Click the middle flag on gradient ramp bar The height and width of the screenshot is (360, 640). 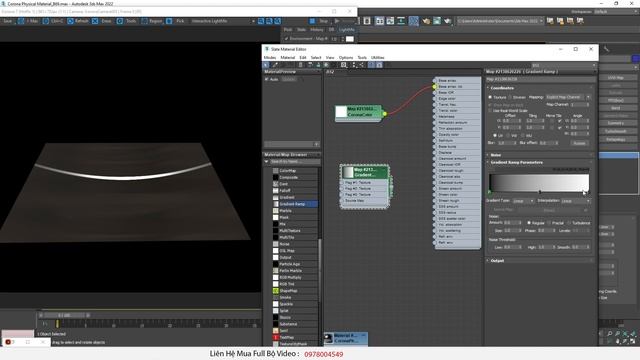tap(540, 191)
